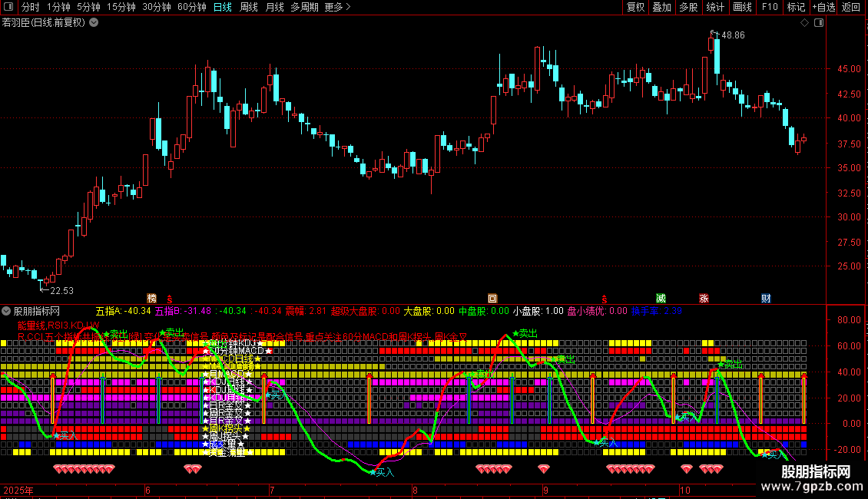Click the diamond marker icon above chart
Image resolution: width=868 pixels, height=499 pixels.
click(x=805, y=23)
